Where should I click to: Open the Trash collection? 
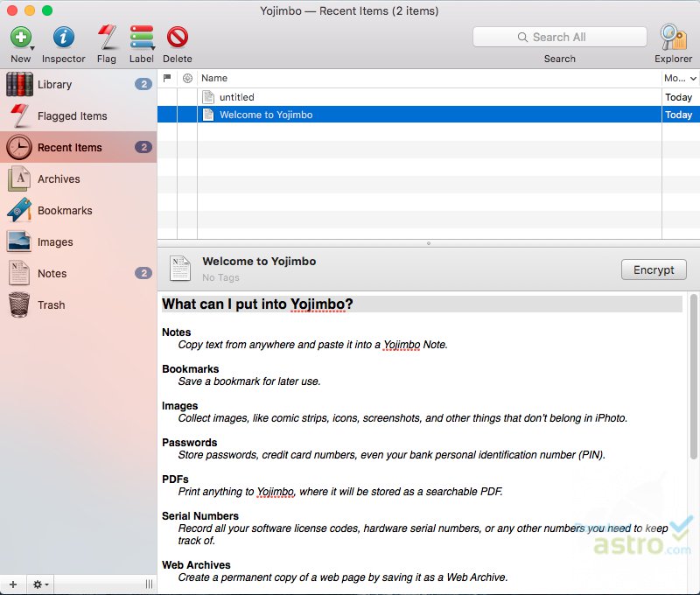(x=78, y=304)
